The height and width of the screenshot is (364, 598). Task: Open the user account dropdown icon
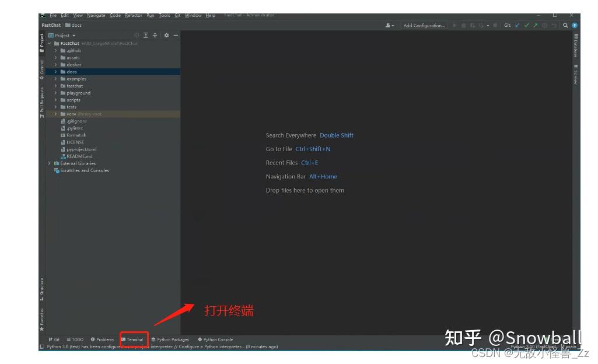click(x=389, y=26)
